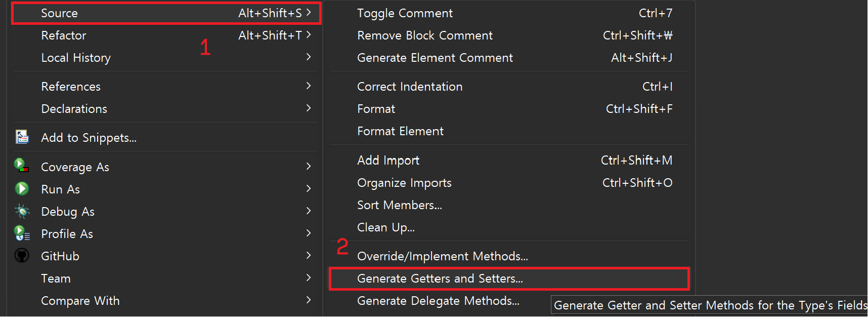Choose Add to Snippets...
This screenshot has height=317, width=868.
pyautogui.click(x=166, y=138)
